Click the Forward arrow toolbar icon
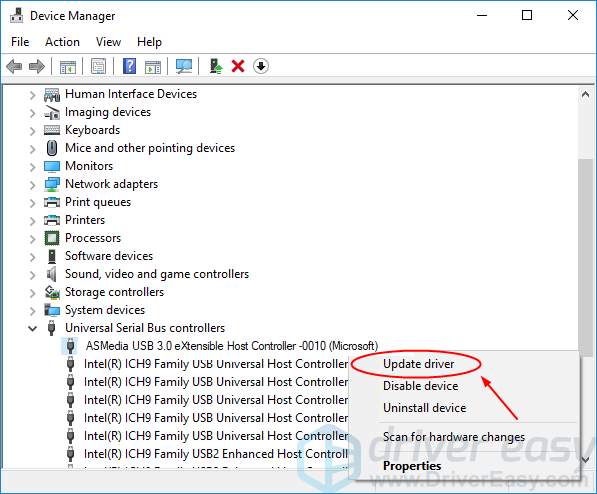The image size is (597, 494). pos(37,66)
